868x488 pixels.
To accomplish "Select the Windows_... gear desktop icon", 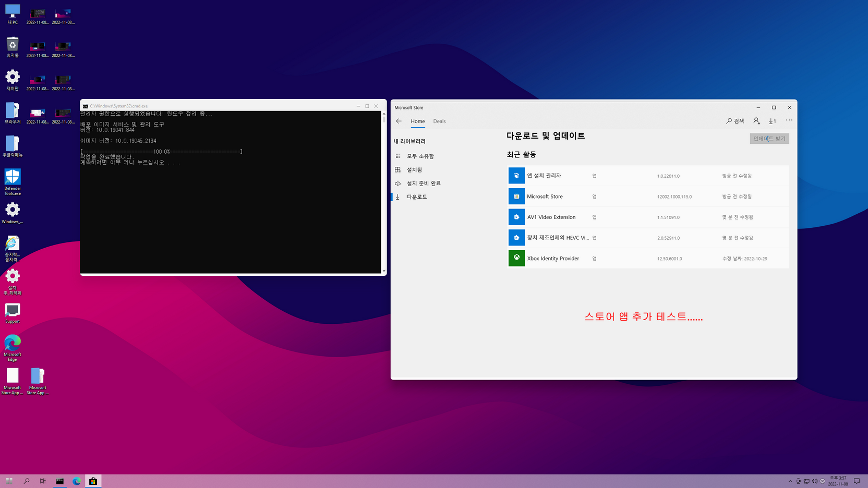I will 13,213.
